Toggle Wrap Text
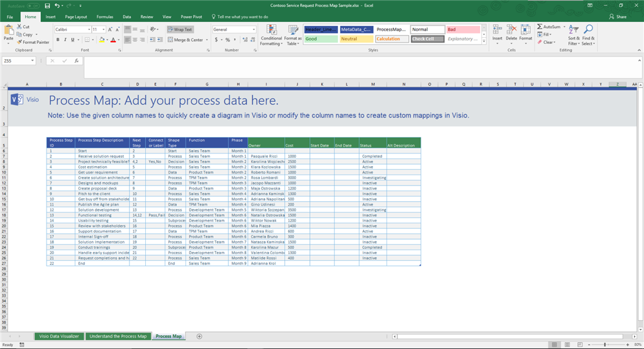Screen dimensions: 644x349 tap(180, 30)
